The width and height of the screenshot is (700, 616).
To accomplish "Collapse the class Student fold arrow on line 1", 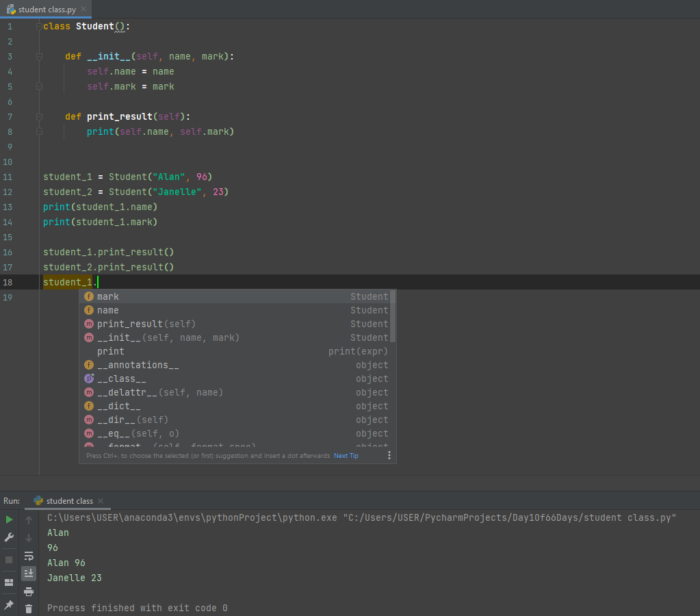I will (x=39, y=27).
